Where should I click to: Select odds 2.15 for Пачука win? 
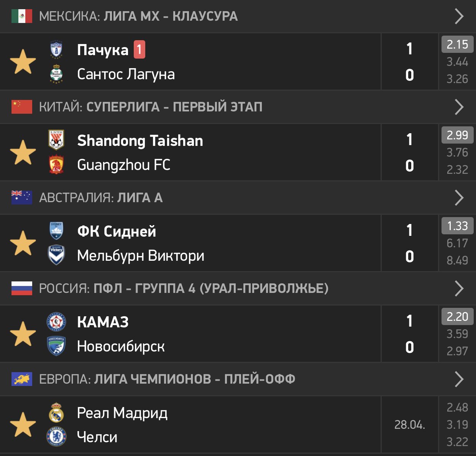457,44
